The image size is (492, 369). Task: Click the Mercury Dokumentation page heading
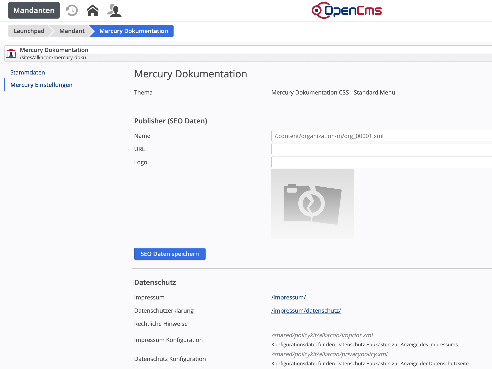(191, 74)
